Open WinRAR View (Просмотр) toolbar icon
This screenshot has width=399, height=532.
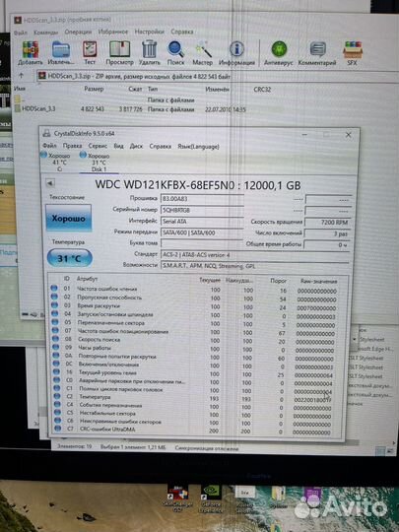point(119,53)
